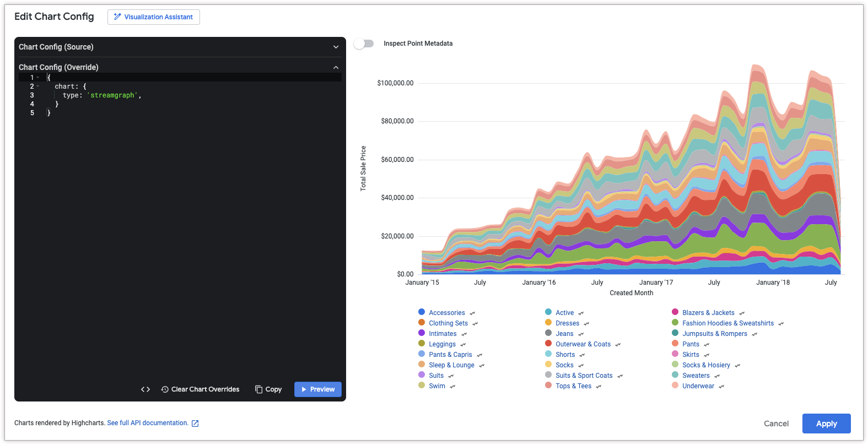Click the external link icon after API documentation

click(195, 424)
